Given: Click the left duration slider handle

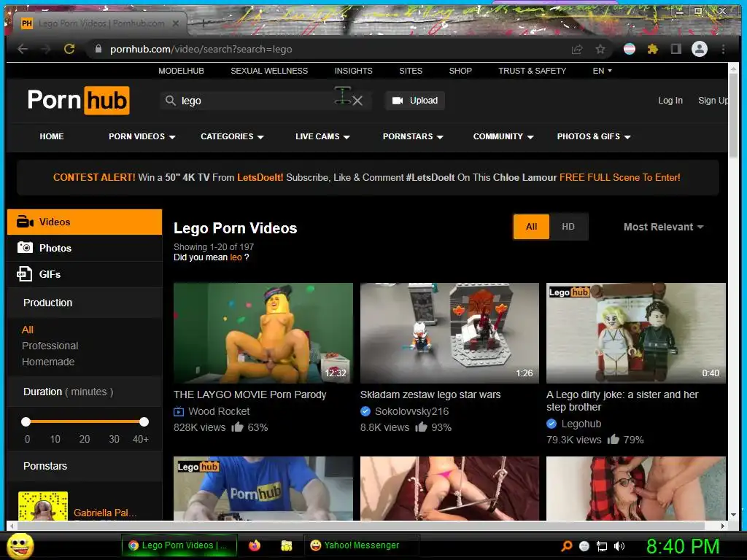Looking at the screenshot, I should [26, 421].
